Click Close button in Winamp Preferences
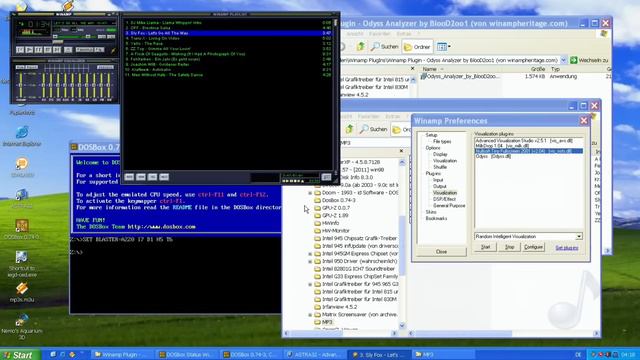This screenshot has height=360, width=640. tap(441, 252)
